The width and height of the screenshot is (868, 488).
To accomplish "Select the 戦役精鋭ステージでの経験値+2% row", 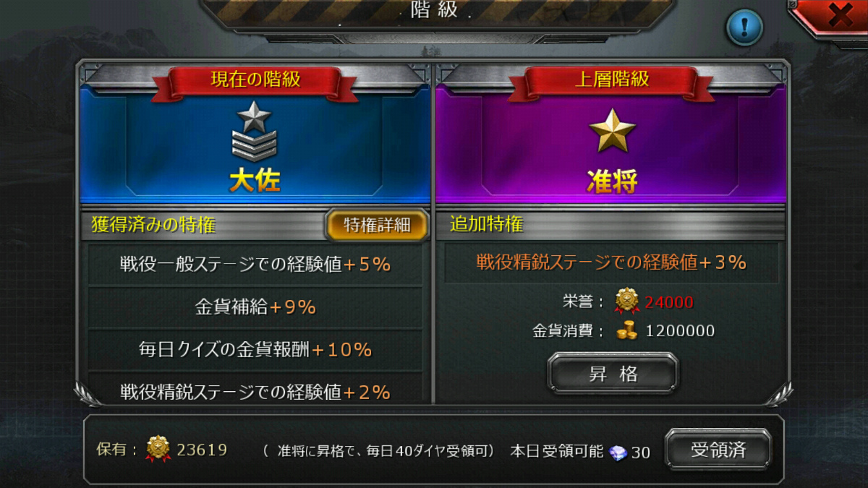I will click(x=255, y=390).
